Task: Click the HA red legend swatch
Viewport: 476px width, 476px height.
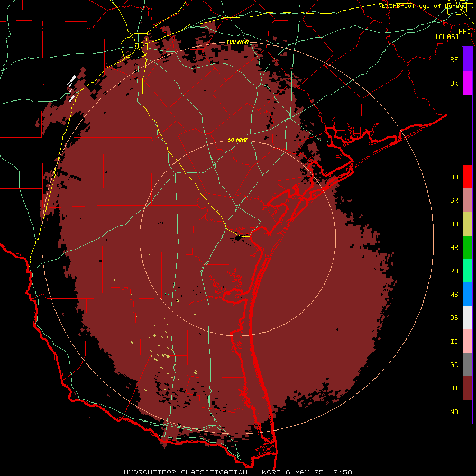Action: [467, 177]
